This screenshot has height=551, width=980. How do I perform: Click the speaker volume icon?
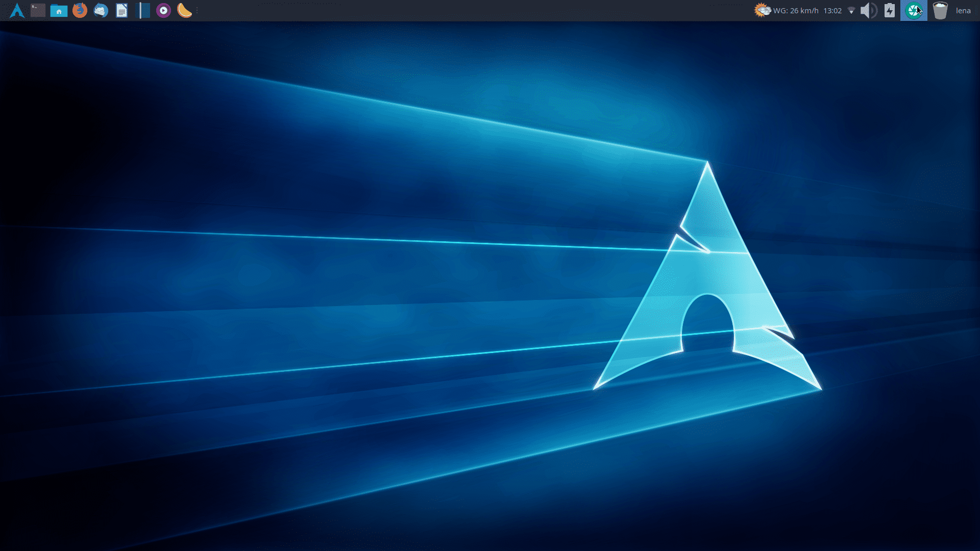868,11
